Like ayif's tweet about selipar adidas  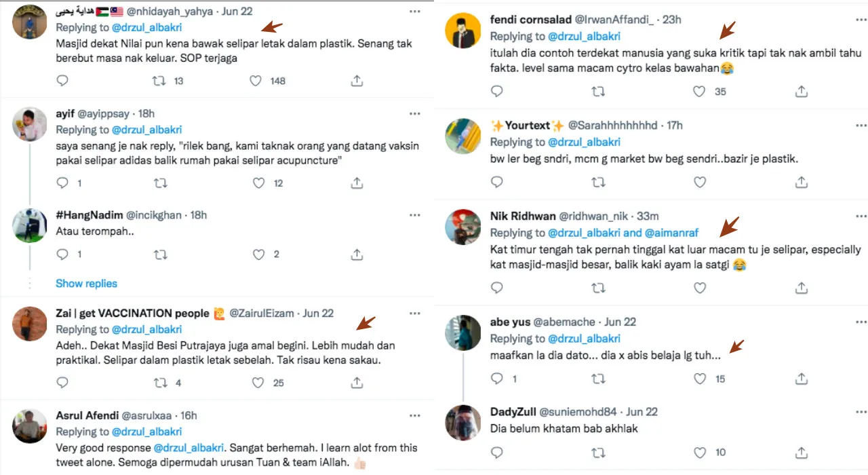click(258, 183)
